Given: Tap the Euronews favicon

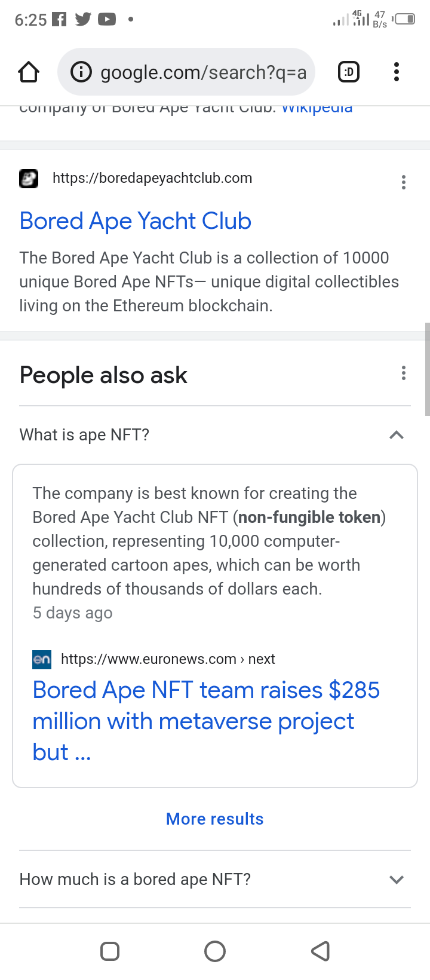Looking at the screenshot, I should tap(42, 659).
